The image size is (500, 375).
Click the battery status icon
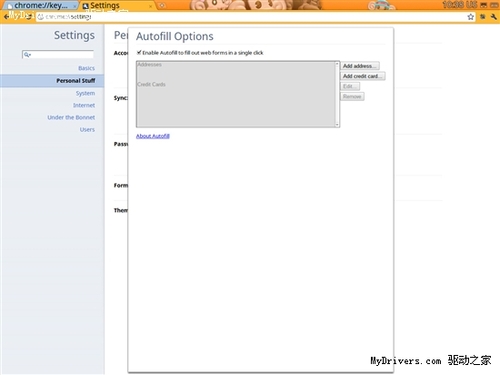coord(494,5)
